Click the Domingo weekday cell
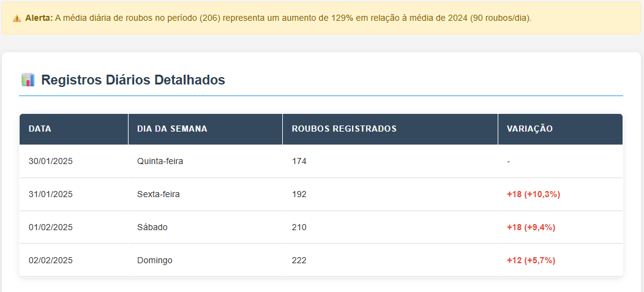 coord(155,261)
